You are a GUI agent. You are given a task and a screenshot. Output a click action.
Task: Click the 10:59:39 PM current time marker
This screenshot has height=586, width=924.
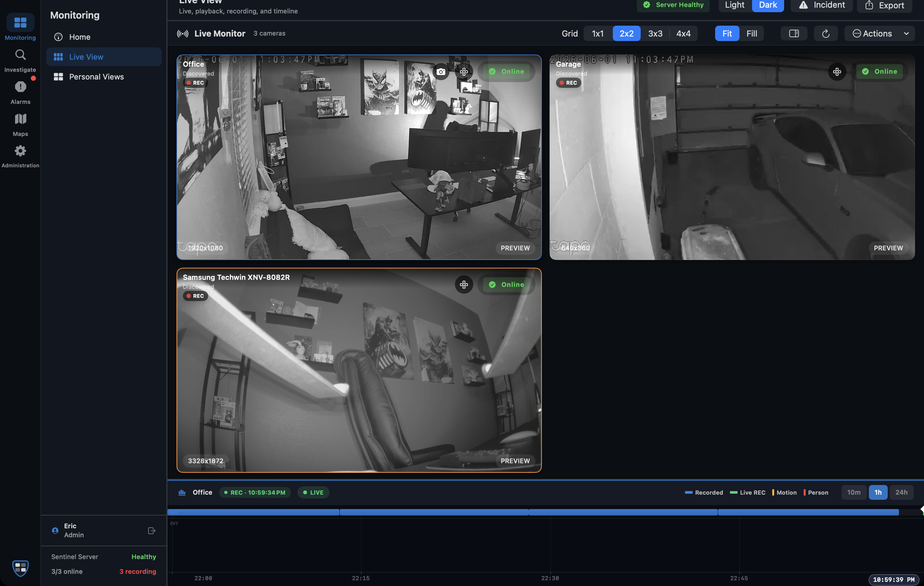894,579
